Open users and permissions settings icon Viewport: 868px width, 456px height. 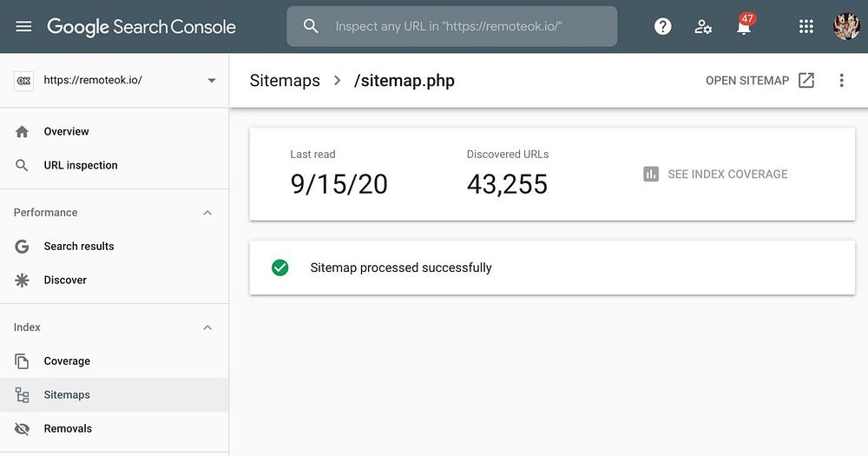click(703, 27)
